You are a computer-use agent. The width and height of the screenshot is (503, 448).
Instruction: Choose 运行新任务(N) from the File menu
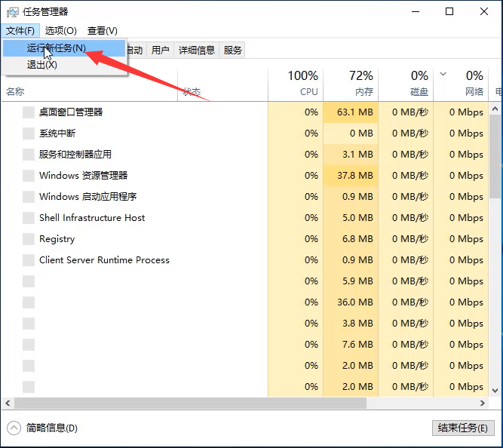(57, 48)
